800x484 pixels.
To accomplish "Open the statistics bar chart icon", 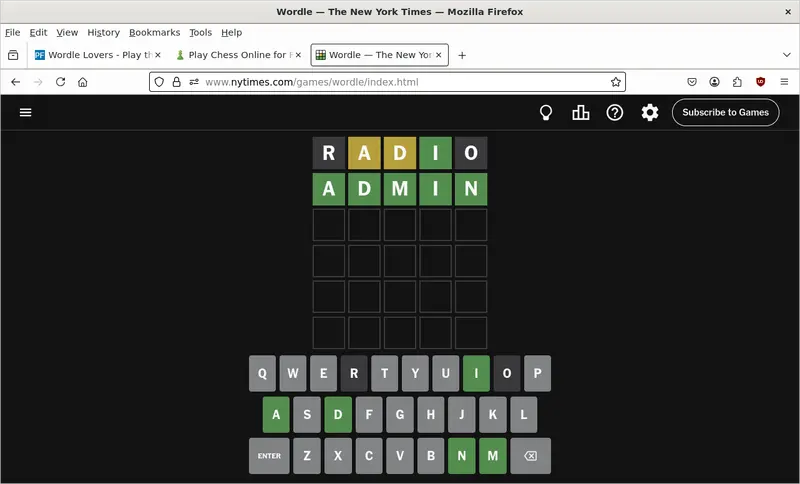I will pyautogui.click(x=581, y=113).
